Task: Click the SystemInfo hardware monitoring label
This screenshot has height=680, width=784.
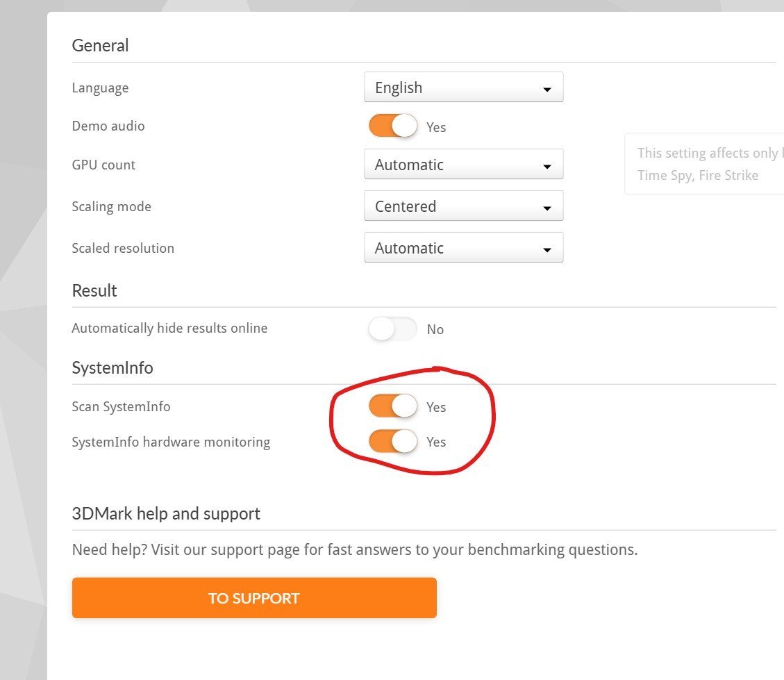Action: click(171, 442)
